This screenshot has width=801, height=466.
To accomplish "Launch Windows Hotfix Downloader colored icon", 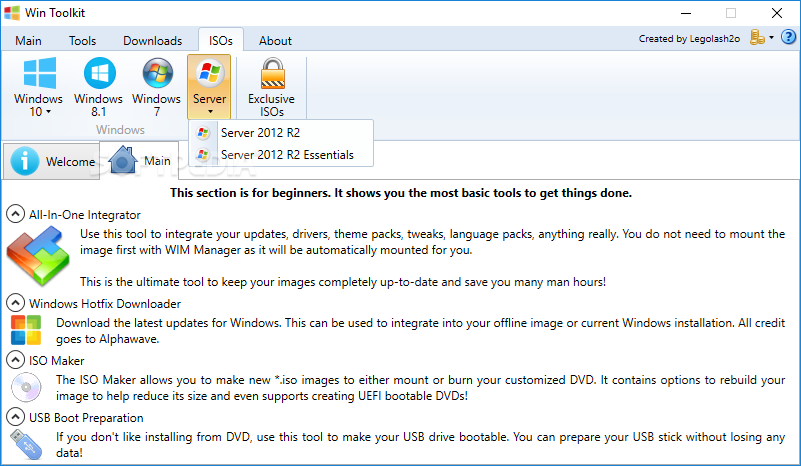I will tap(26, 330).
